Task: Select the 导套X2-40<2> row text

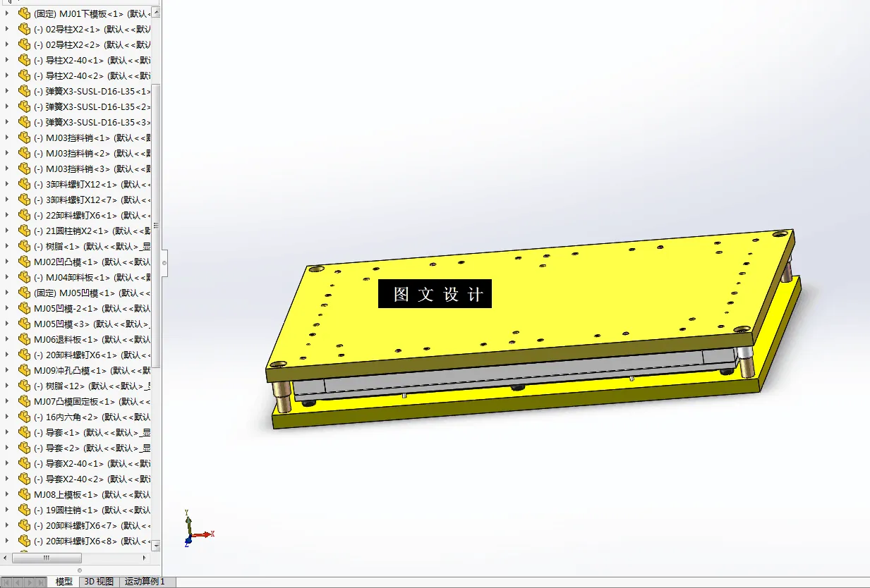Action: 92,479
